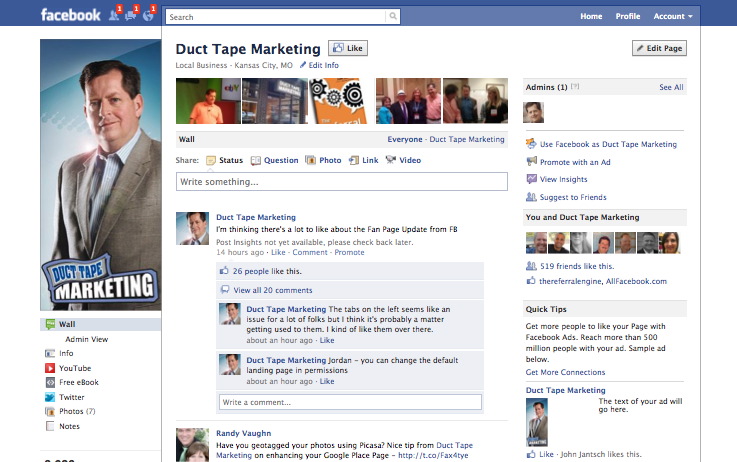Click the large Duct Tape Marketing profile picture
Screen dimensions: 737x462
pyautogui.click(x=101, y=175)
